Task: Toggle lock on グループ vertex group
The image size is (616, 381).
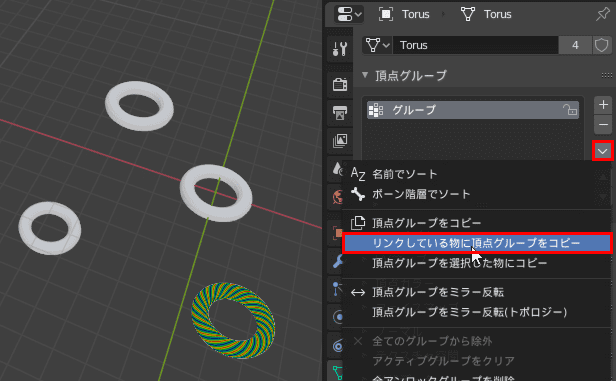Action: point(569,110)
